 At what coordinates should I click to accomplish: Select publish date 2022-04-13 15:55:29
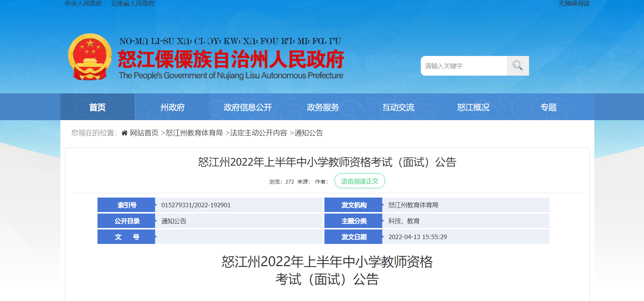pos(417,237)
